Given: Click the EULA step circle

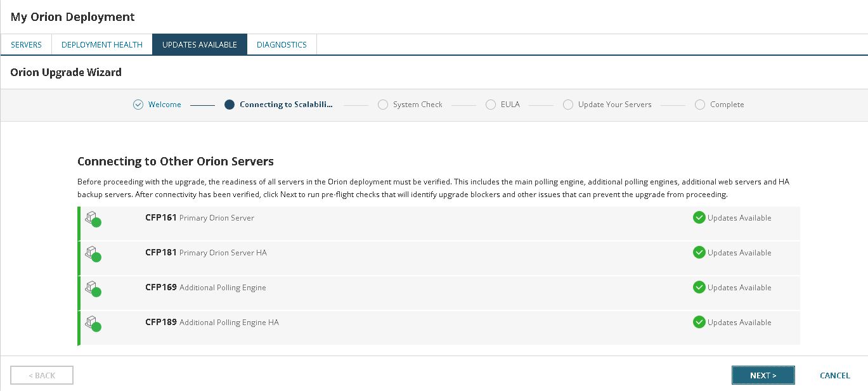Looking at the screenshot, I should [491, 105].
